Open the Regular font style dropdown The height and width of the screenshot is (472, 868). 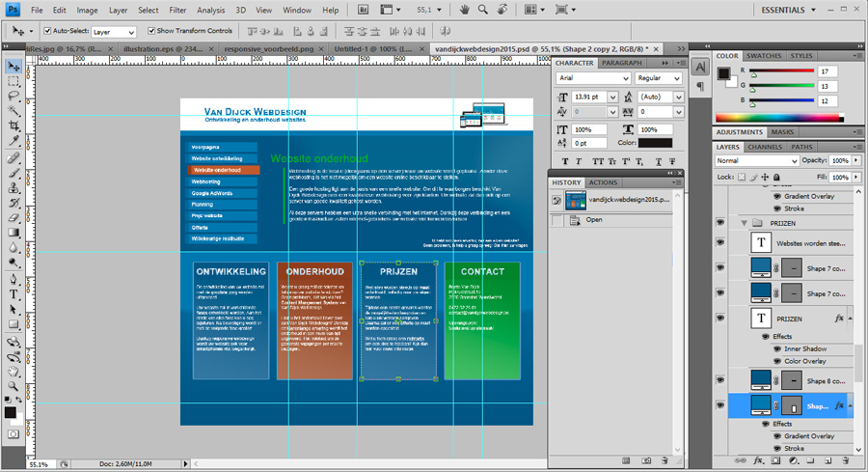pyautogui.click(x=658, y=78)
